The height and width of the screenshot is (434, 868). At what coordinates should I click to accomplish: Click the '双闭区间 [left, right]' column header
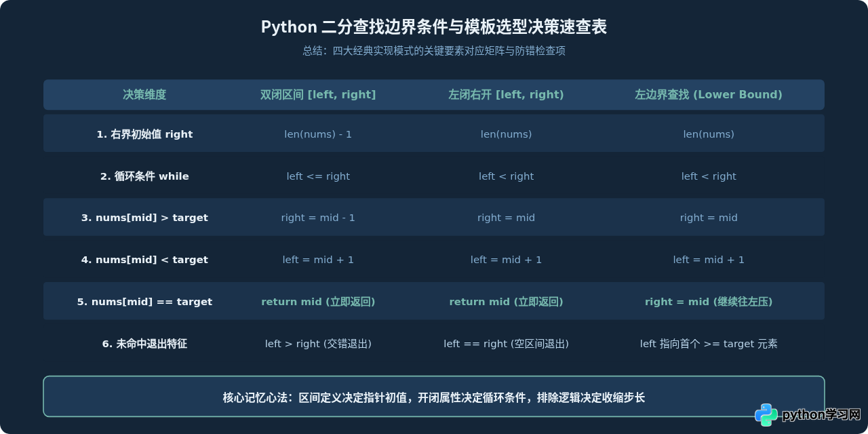tap(318, 95)
